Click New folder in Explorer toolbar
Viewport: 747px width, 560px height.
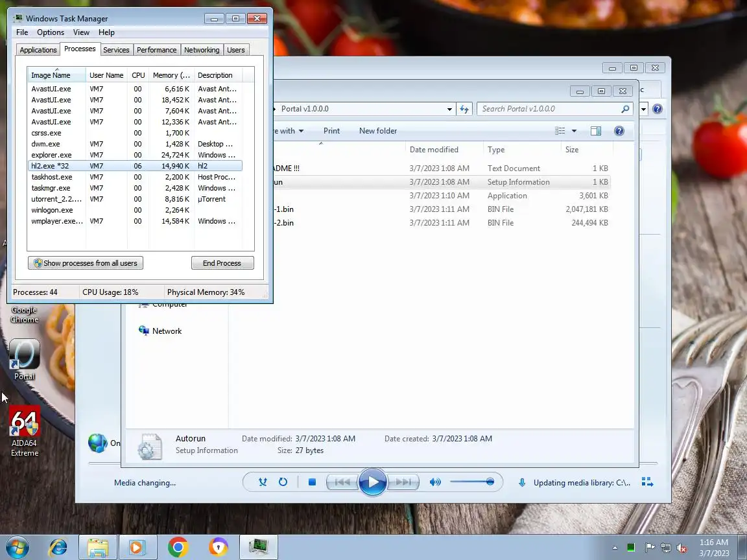point(378,131)
